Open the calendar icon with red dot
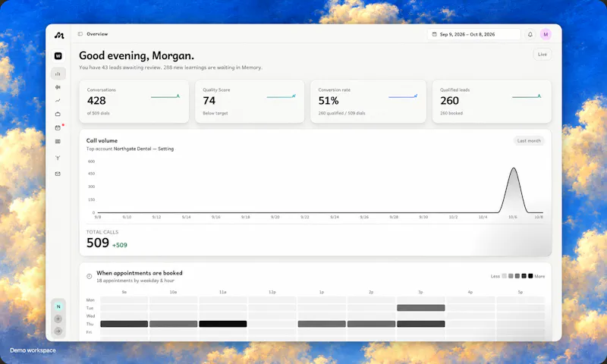This screenshot has height=364, width=607. pyautogui.click(x=58, y=127)
